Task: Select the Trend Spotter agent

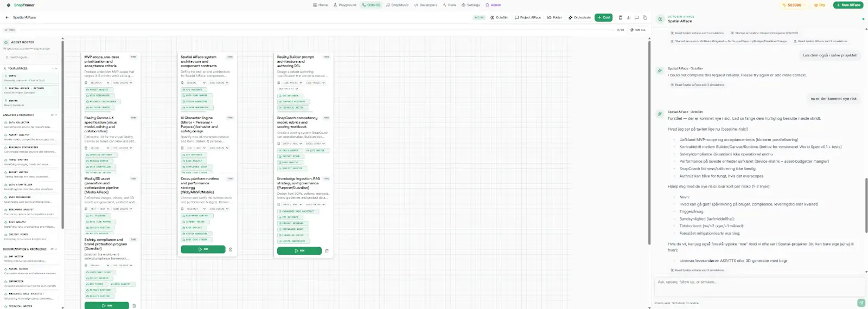Action: (30, 162)
